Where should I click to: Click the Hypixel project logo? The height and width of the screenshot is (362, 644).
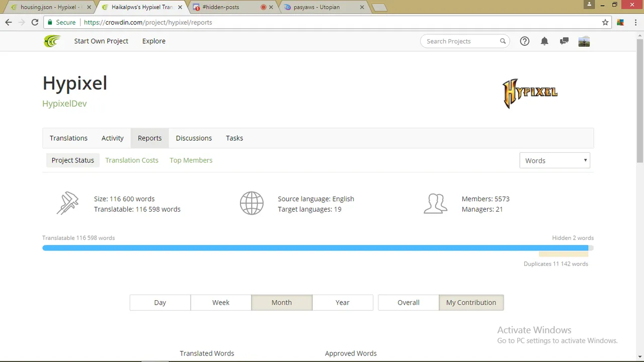(530, 93)
